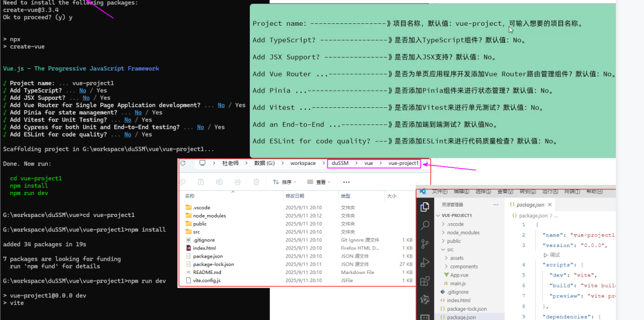This screenshot has width=644, height=320.
Task: Expand the node_modules folder in VS Code tree
Action: pyautogui.click(x=463, y=233)
